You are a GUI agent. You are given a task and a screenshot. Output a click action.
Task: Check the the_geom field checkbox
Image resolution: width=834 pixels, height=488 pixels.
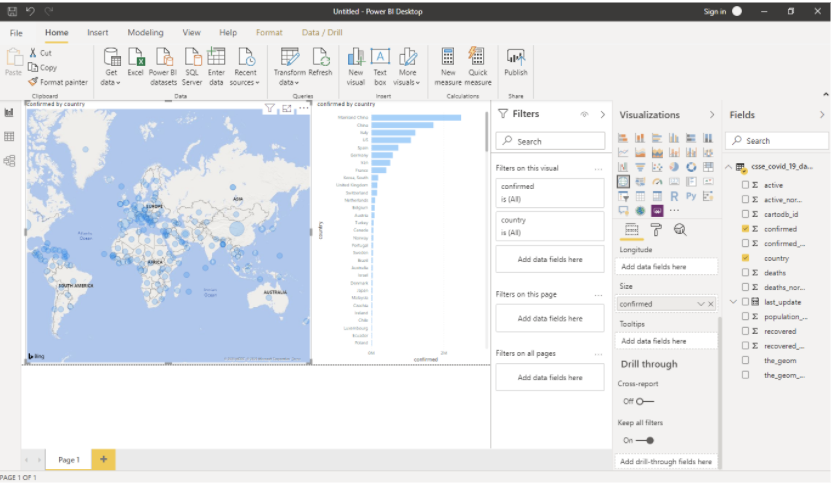[x=745, y=360]
